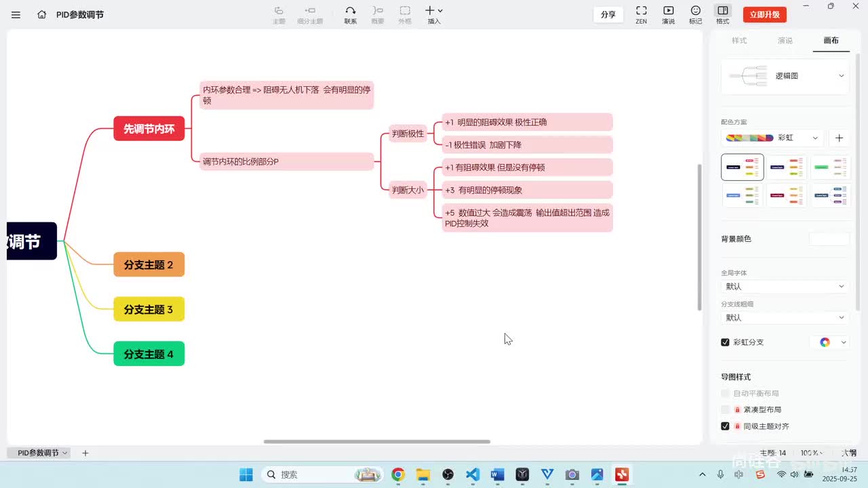
Task: Select the 判断极性 node
Action: coord(408,134)
